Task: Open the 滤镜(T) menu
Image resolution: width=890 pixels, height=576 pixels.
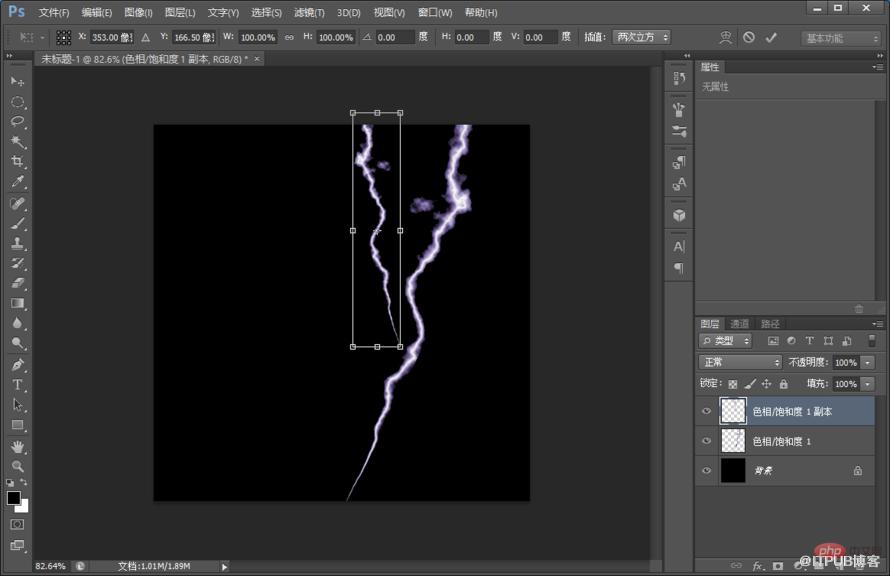Action: click(309, 12)
